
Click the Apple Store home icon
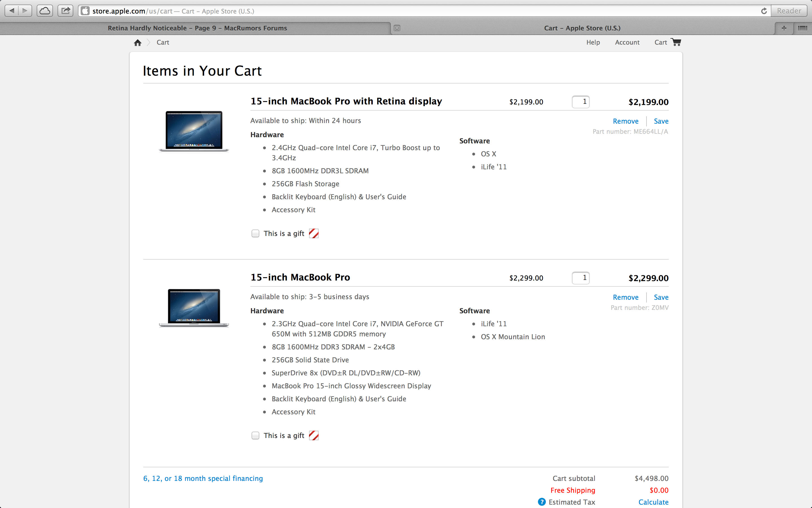click(x=138, y=43)
